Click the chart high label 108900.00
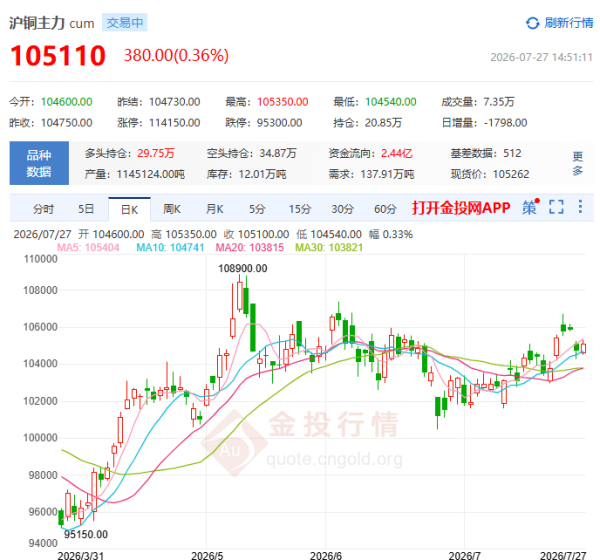The height and width of the screenshot is (560, 600). point(243,269)
